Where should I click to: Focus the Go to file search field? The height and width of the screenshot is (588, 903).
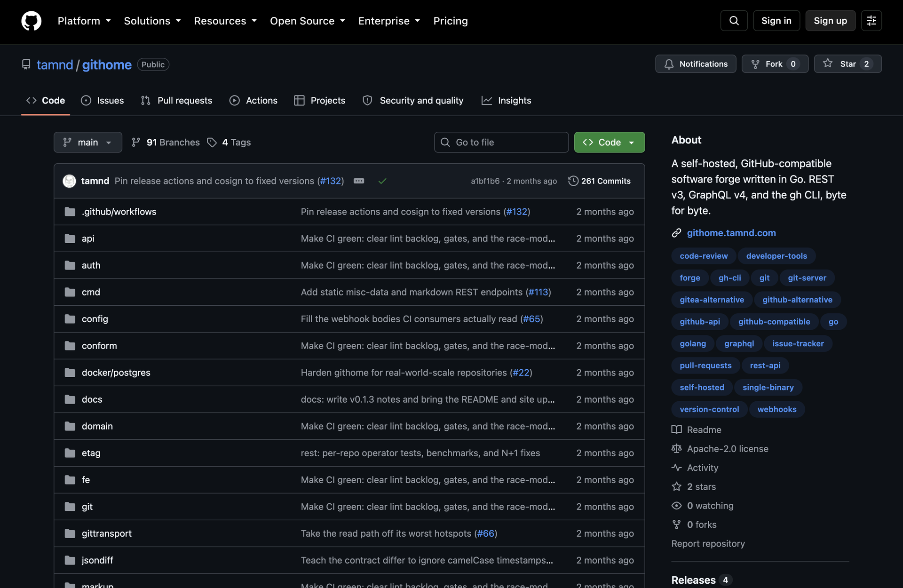[501, 142]
